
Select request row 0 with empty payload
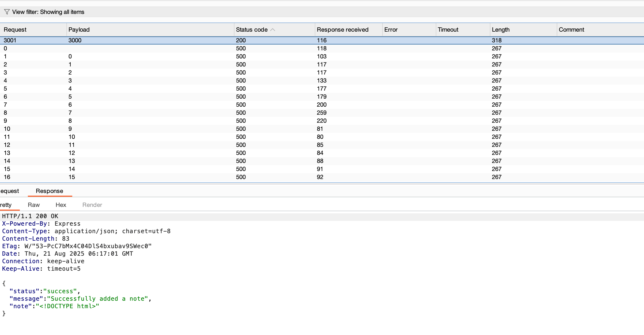click(322, 48)
